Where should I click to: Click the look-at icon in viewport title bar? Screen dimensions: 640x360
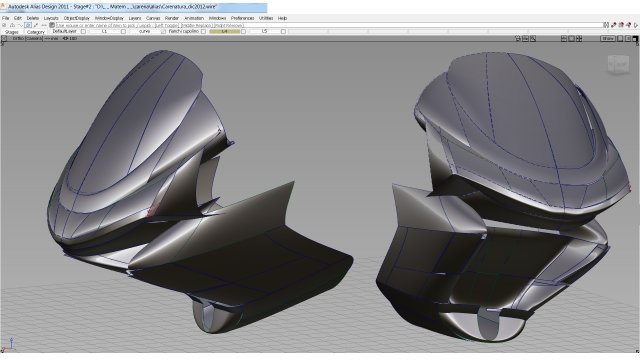coord(525,38)
